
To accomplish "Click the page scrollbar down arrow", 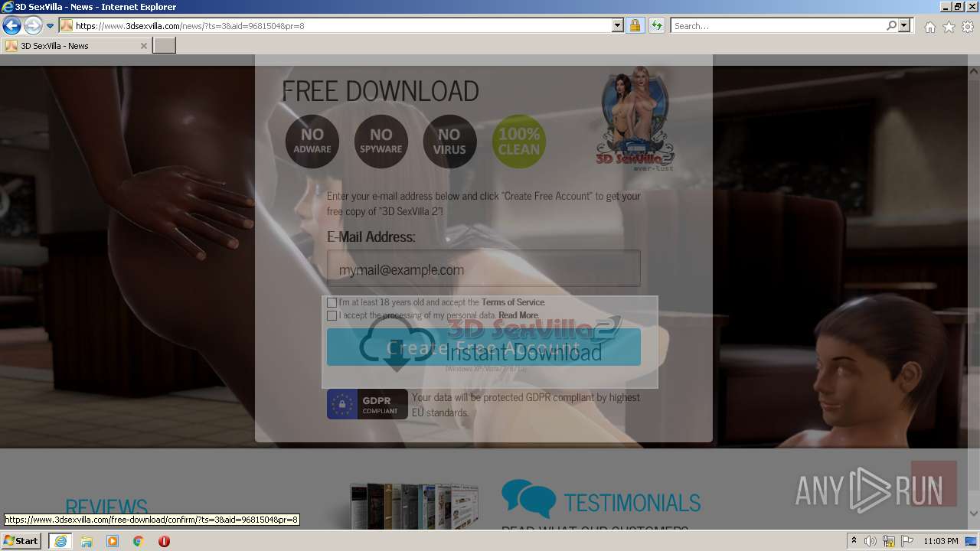I will tap(973, 514).
